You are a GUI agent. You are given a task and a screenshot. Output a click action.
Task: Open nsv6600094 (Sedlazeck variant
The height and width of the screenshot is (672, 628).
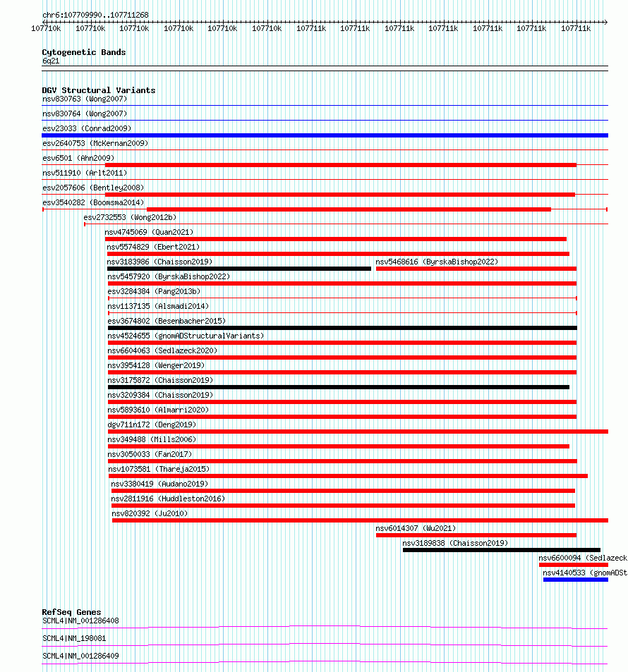583,558
